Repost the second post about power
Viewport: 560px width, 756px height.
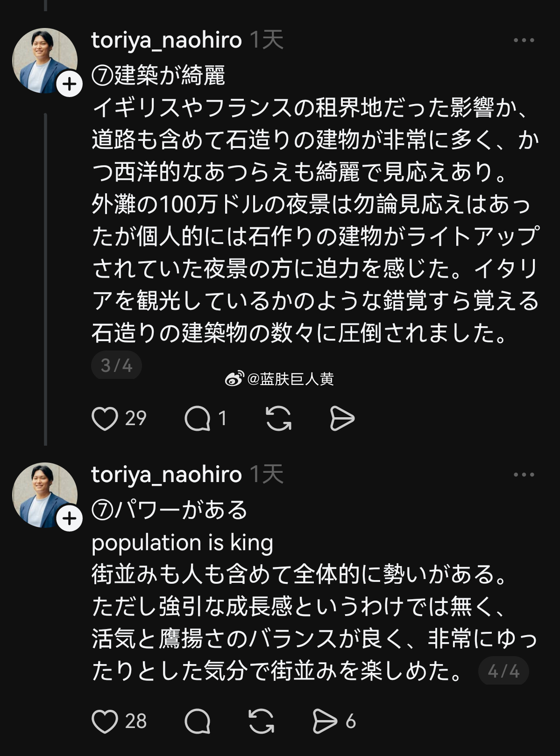coord(262,721)
